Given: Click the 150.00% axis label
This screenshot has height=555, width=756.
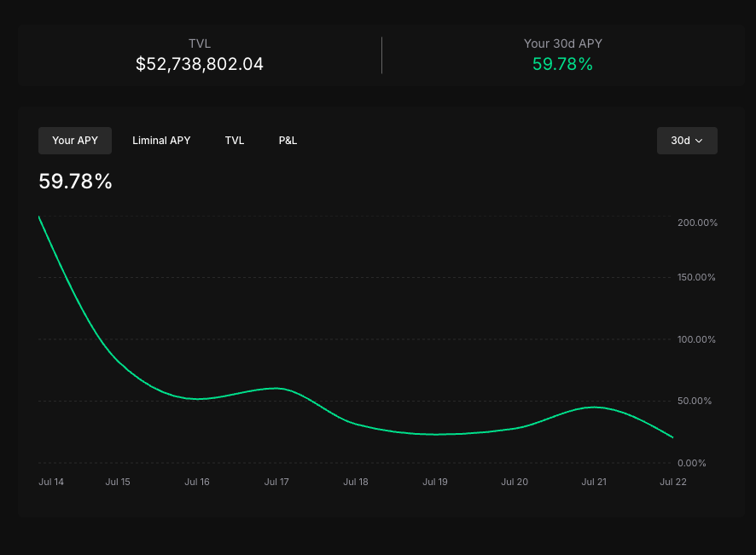Looking at the screenshot, I should 696,277.
